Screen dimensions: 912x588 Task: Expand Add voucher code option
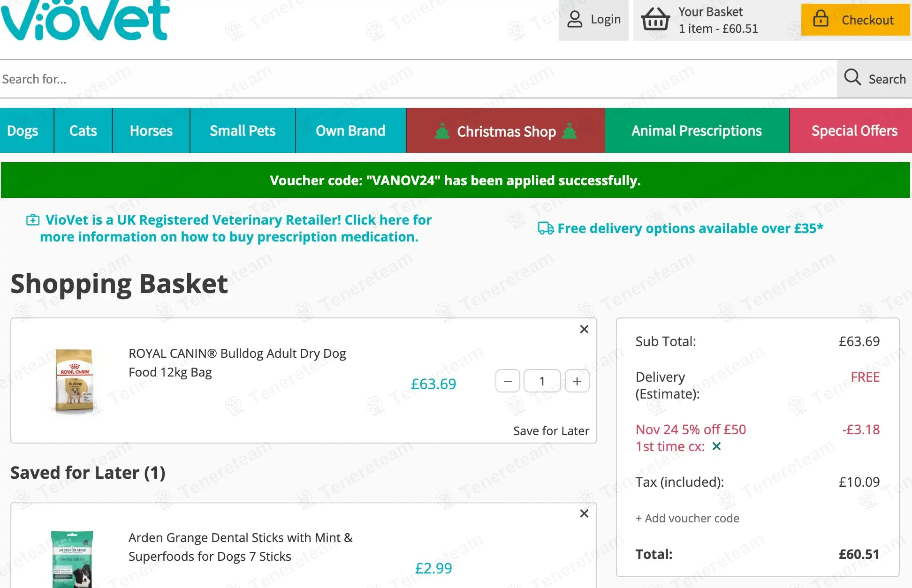point(687,518)
